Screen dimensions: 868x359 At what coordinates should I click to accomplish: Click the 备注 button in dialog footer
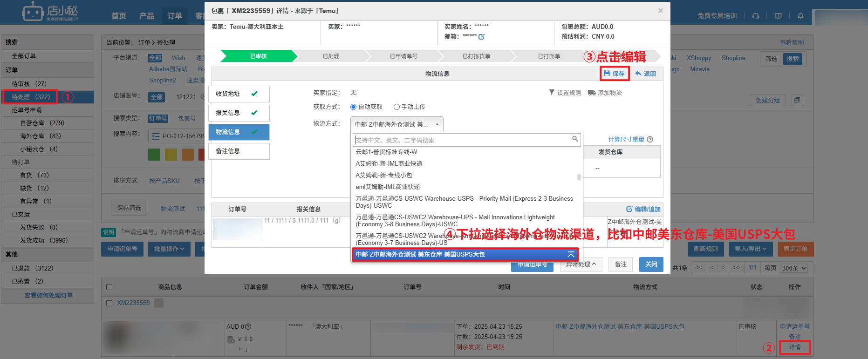tap(621, 264)
